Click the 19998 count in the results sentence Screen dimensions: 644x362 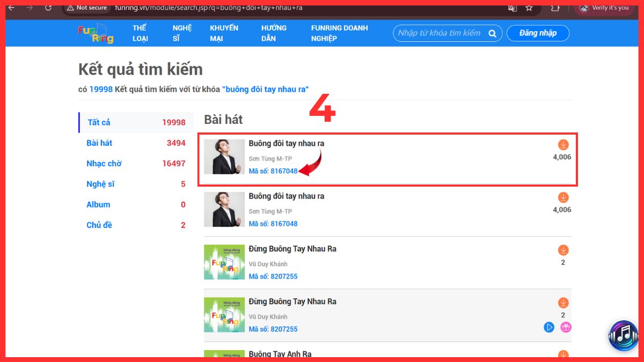(x=101, y=89)
